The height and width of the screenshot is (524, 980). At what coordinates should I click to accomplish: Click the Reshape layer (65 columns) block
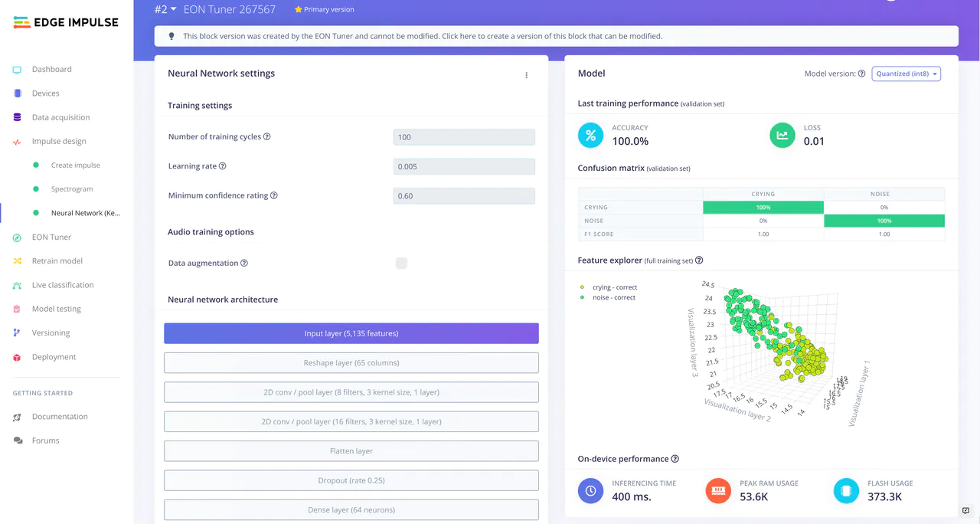tap(351, 362)
